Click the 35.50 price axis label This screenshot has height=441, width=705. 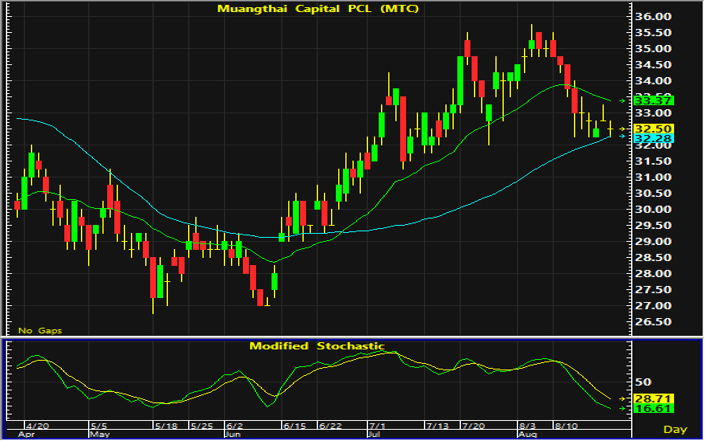coord(653,33)
